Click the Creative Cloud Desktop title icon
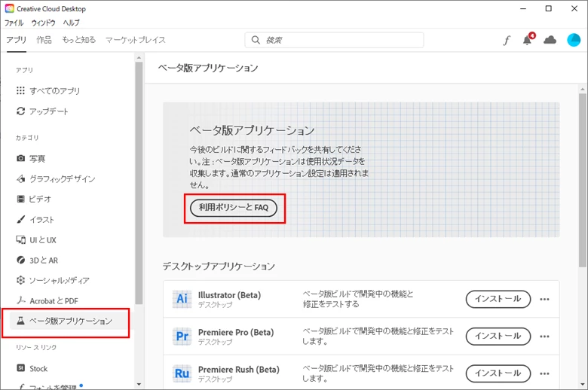The width and height of the screenshot is (588, 390). click(9, 8)
